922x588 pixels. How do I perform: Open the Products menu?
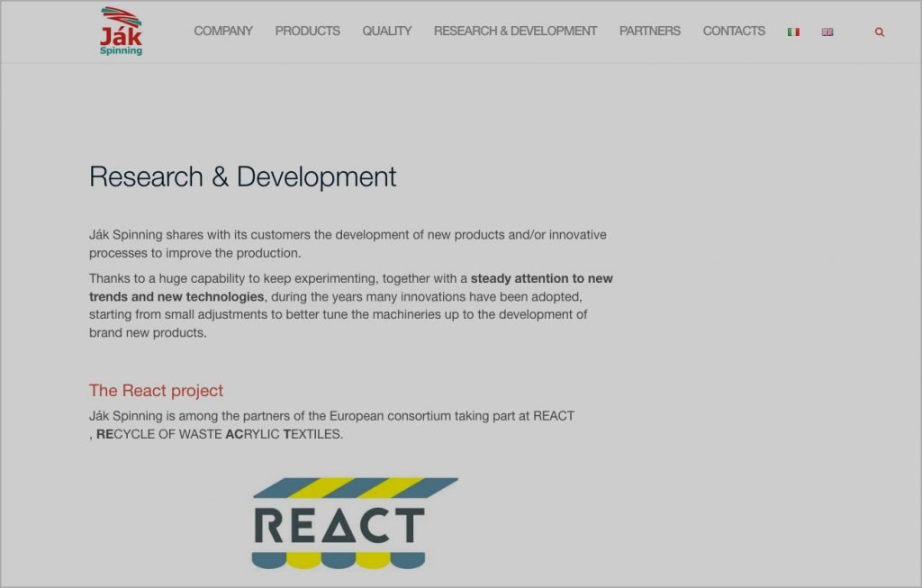pyautogui.click(x=308, y=32)
